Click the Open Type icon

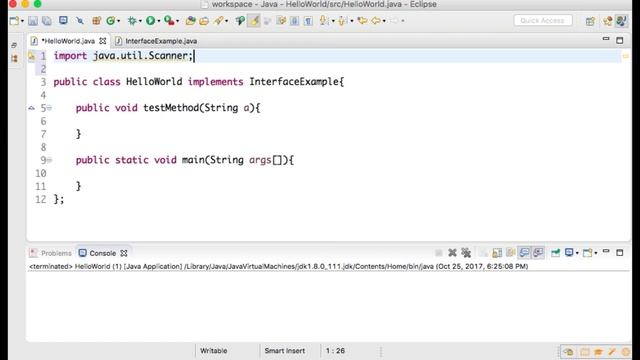(x=190, y=20)
